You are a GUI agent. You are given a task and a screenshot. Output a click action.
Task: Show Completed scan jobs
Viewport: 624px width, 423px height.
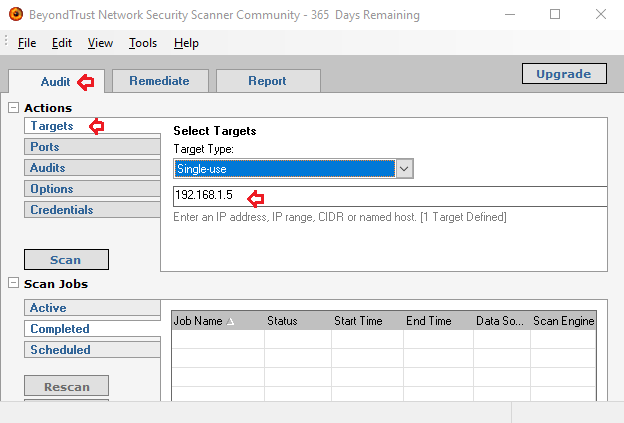point(92,329)
